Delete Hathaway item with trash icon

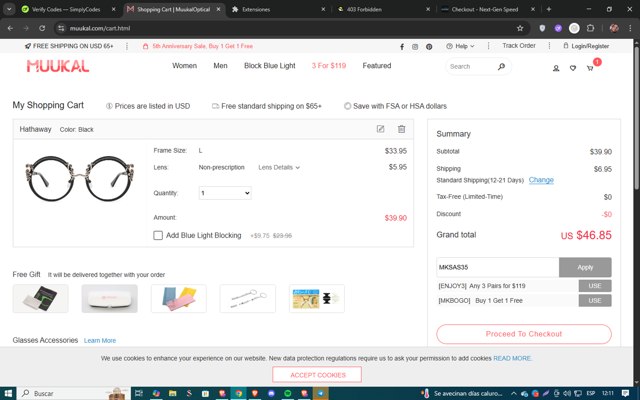[402, 129]
